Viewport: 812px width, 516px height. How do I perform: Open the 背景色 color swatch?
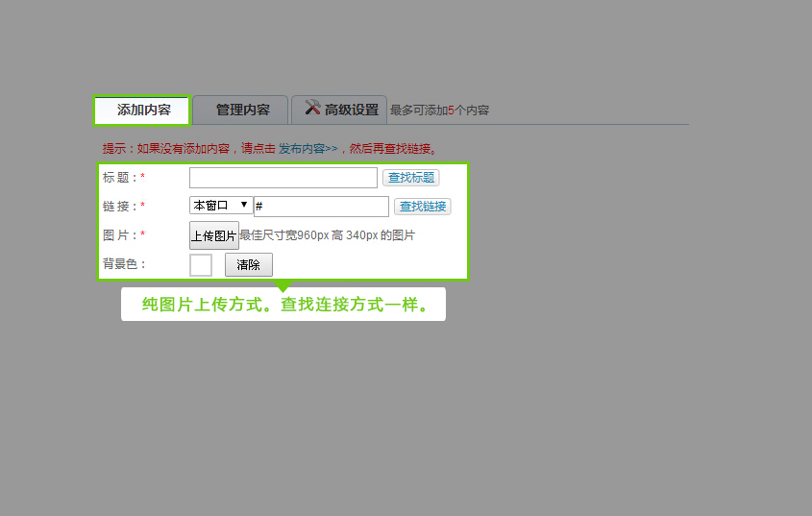pos(201,265)
